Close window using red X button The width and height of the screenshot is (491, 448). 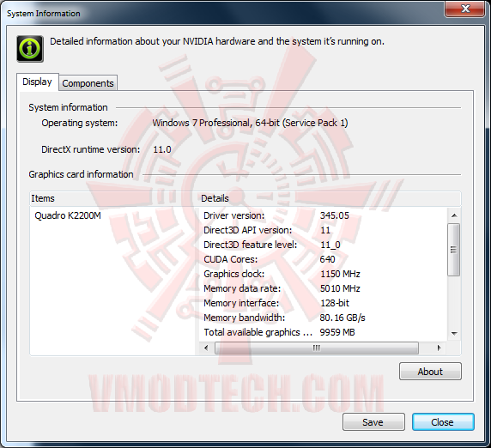click(x=464, y=9)
